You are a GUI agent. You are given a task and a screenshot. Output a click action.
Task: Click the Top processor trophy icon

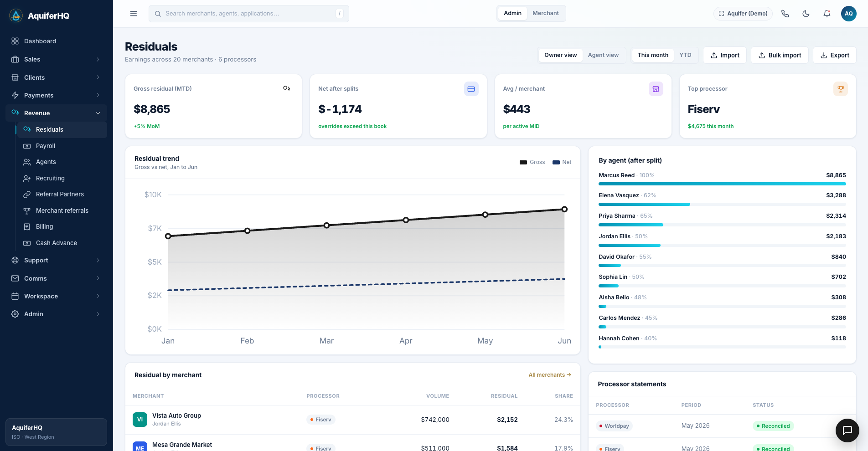pos(841,89)
